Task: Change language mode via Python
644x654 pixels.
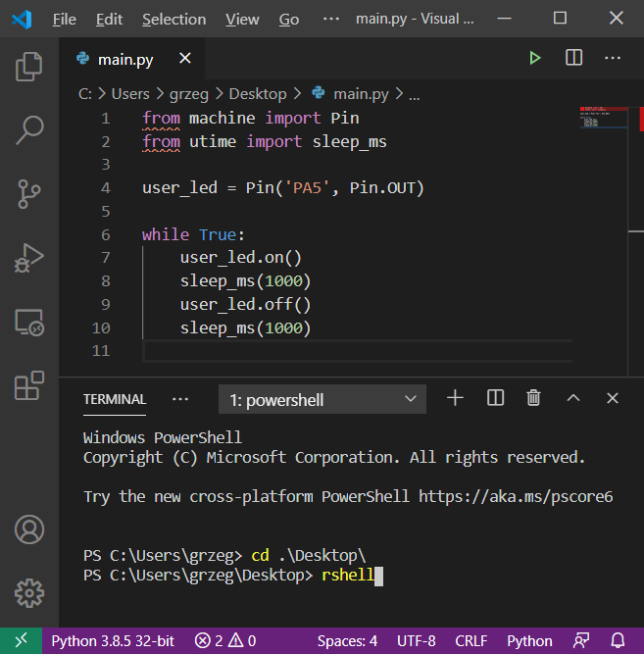Action: (529, 640)
